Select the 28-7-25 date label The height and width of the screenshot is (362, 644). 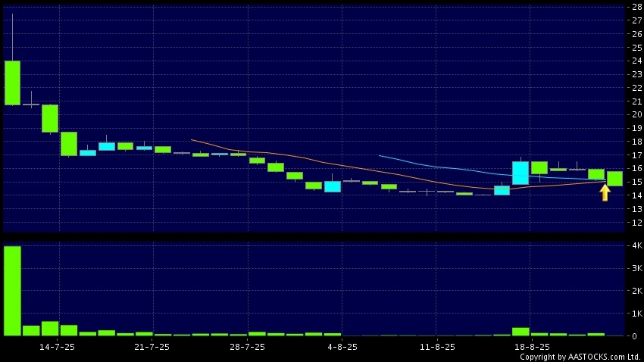247,347
